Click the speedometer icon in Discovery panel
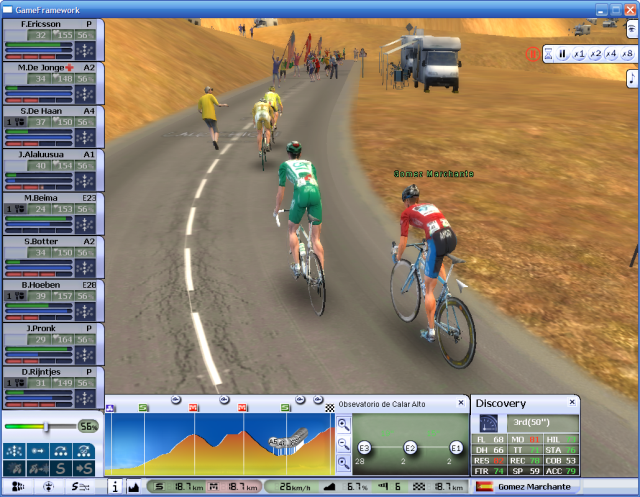 click(x=489, y=423)
